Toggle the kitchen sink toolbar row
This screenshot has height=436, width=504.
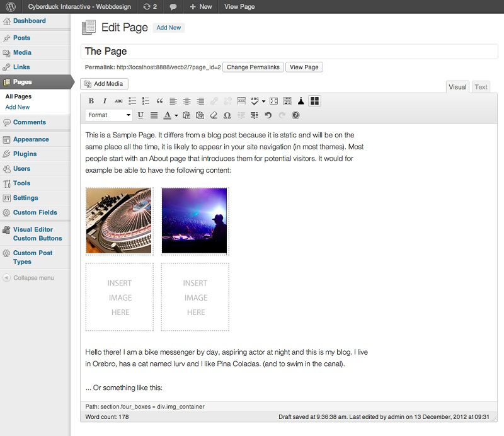[287, 101]
